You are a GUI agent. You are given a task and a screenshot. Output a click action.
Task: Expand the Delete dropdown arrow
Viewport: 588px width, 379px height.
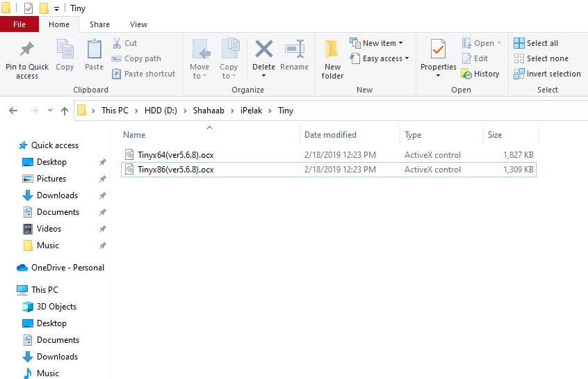click(263, 76)
